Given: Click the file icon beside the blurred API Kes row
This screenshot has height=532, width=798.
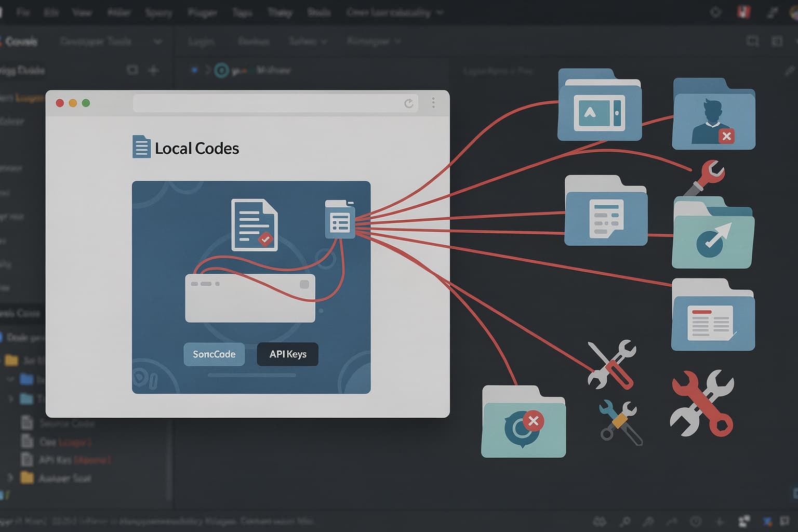Looking at the screenshot, I should click(x=26, y=459).
